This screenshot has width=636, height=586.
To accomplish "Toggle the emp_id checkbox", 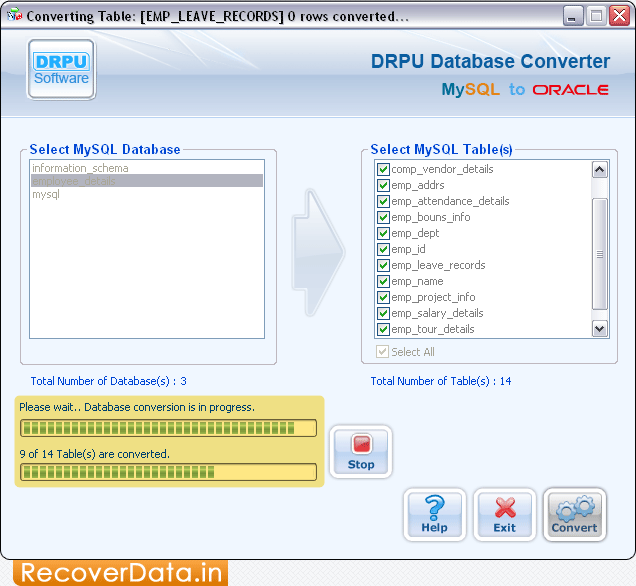I will [383, 249].
